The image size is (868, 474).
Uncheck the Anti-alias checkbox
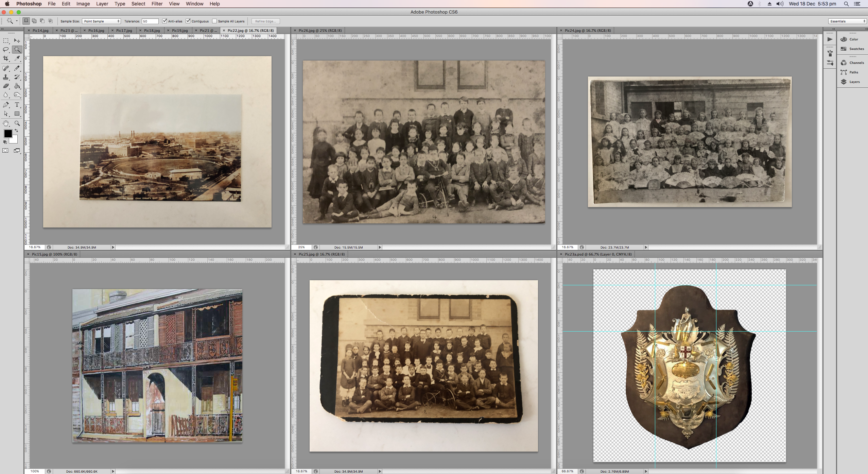coord(164,21)
